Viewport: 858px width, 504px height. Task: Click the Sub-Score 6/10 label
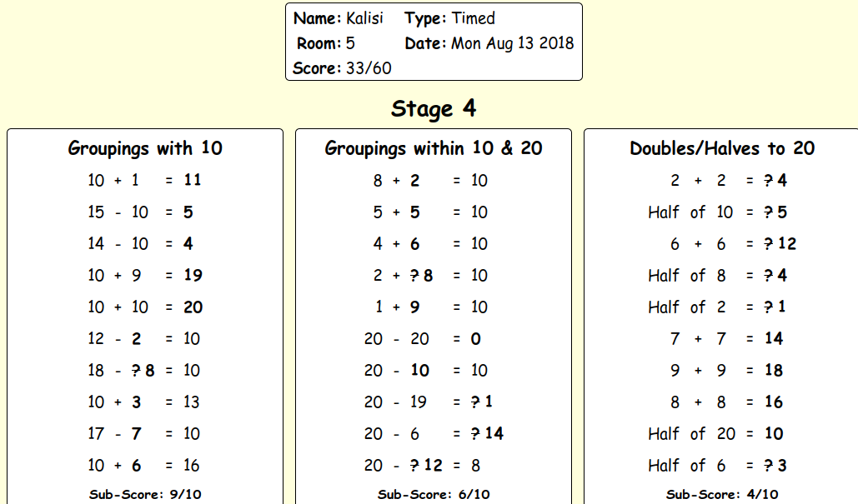click(434, 495)
